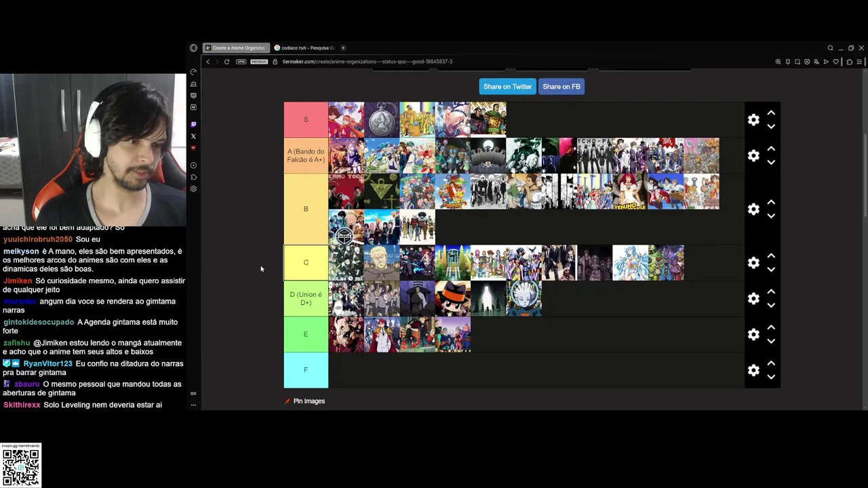
Task: Click Share on FB button
Action: coord(561,87)
